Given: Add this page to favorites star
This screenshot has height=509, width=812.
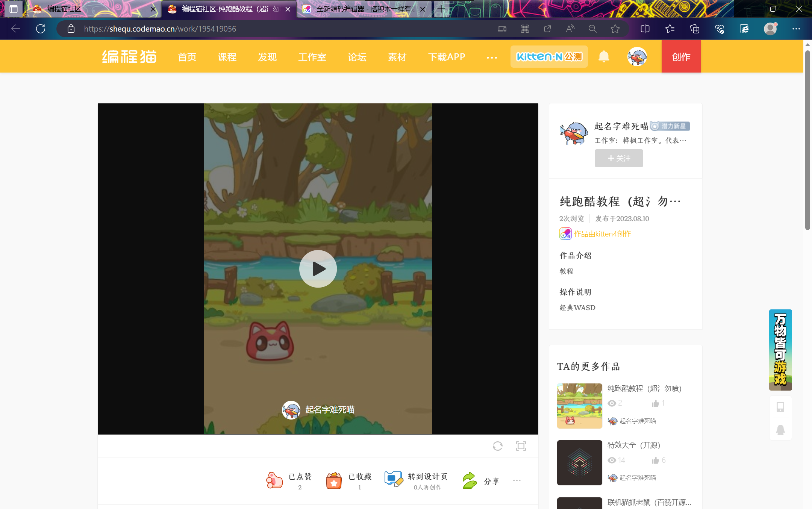Looking at the screenshot, I should pos(615,29).
